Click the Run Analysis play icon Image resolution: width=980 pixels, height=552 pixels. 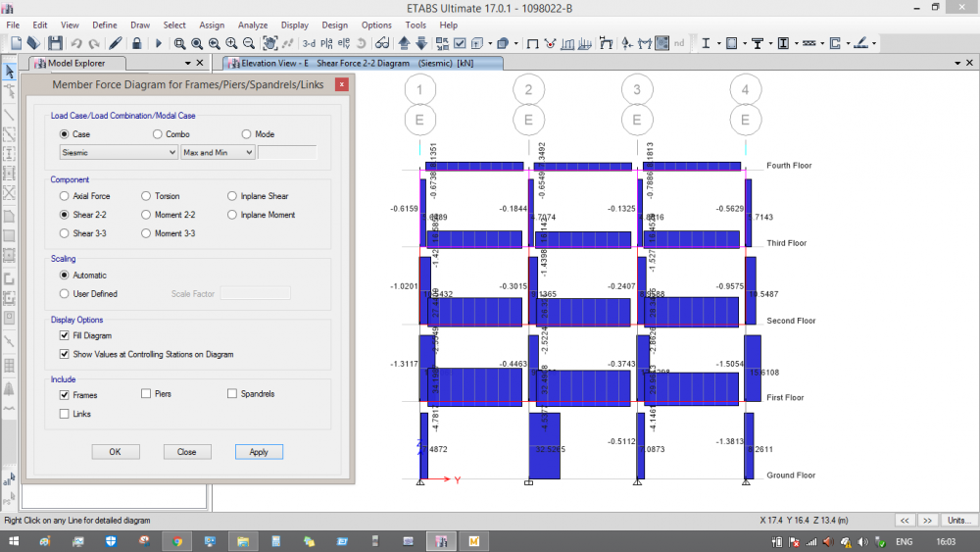coord(158,43)
